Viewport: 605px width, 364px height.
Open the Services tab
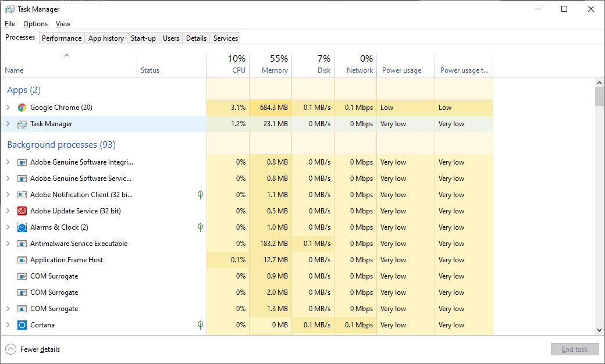[226, 38]
